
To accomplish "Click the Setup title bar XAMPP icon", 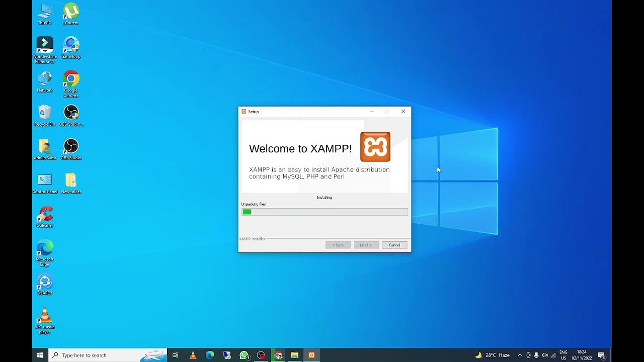I will pos(244,112).
